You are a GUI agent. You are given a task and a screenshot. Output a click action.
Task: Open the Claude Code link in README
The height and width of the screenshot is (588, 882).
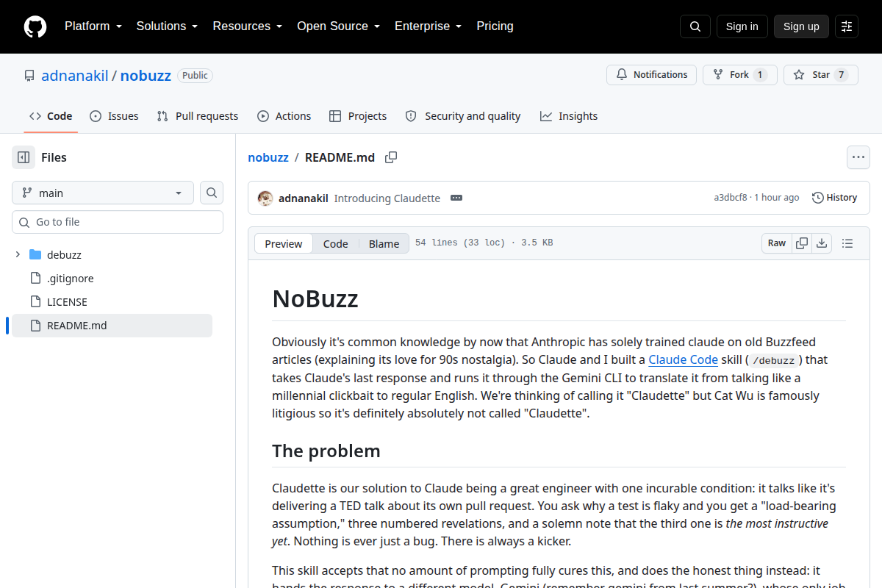[683, 360]
